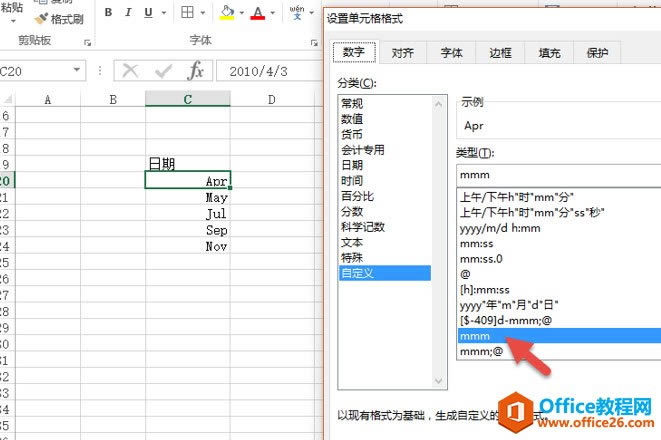Choose format [h]:mm:ss
The image size is (661, 440).
[x=559, y=290]
